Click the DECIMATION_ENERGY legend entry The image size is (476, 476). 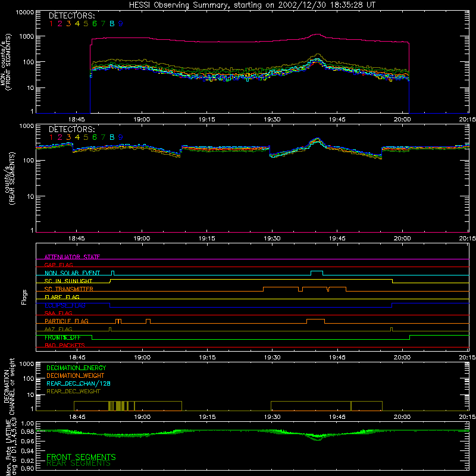pyautogui.click(x=76, y=368)
